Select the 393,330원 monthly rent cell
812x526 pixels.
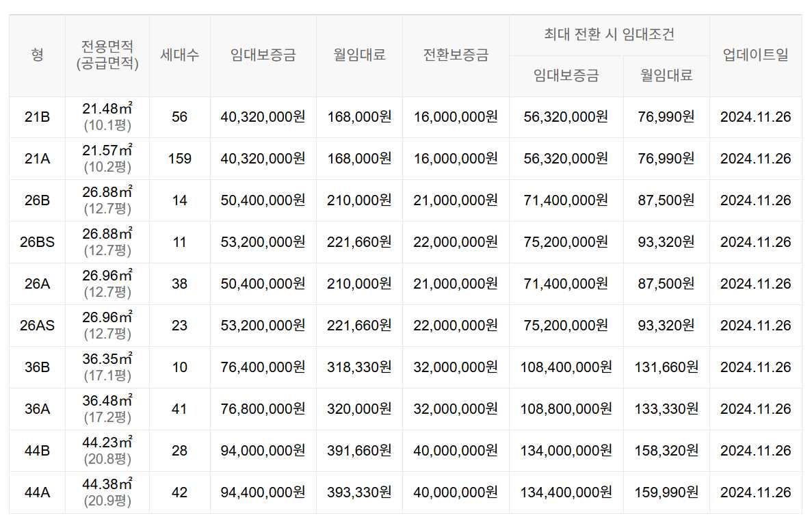(359, 492)
